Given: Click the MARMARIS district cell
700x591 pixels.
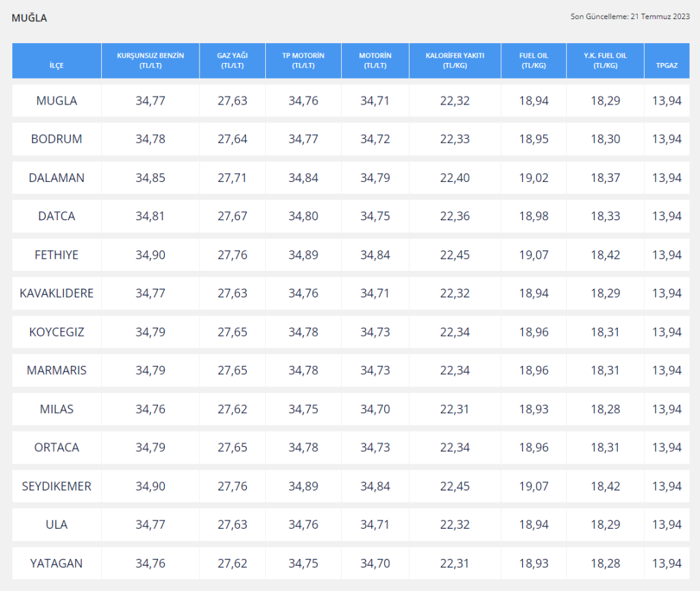Looking at the screenshot, I should pos(57,371).
